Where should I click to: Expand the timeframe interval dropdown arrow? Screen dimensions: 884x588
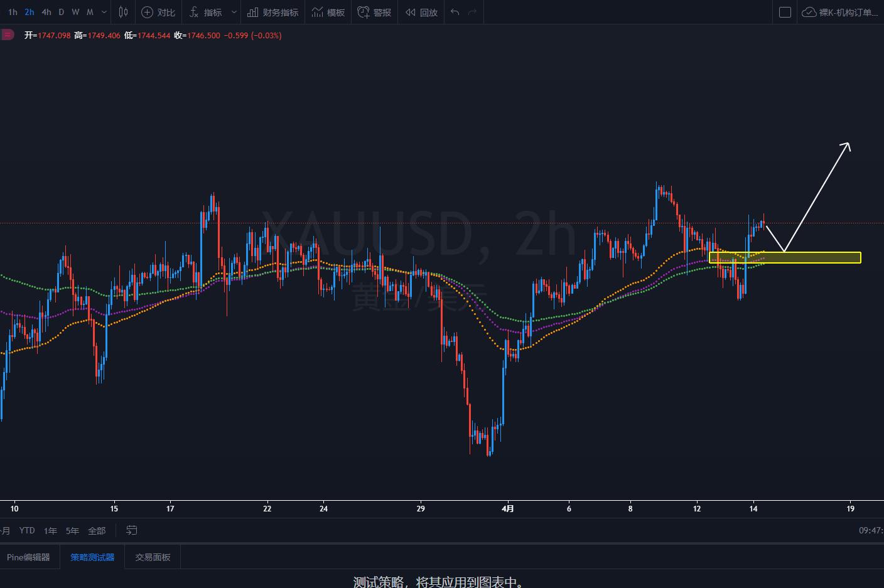104,12
